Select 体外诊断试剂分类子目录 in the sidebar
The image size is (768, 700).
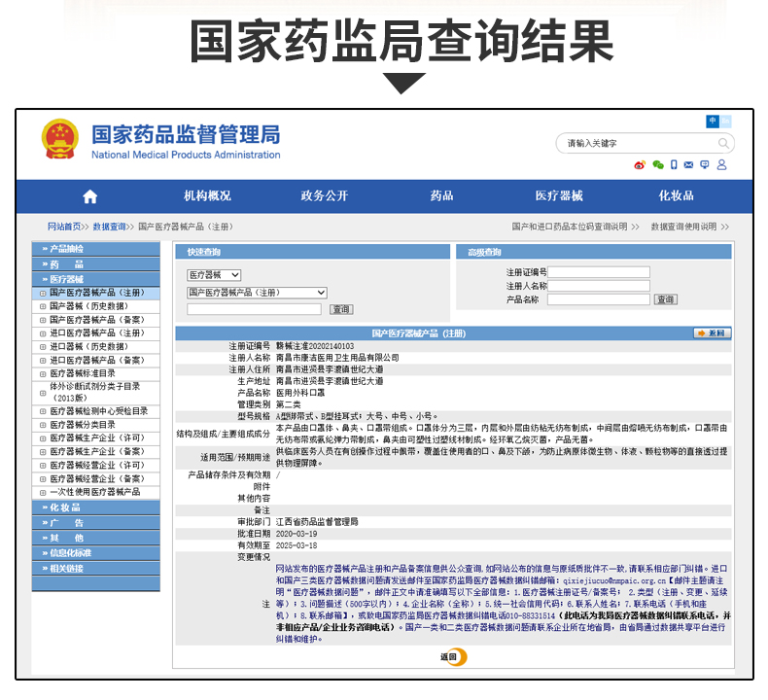pos(96,393)
